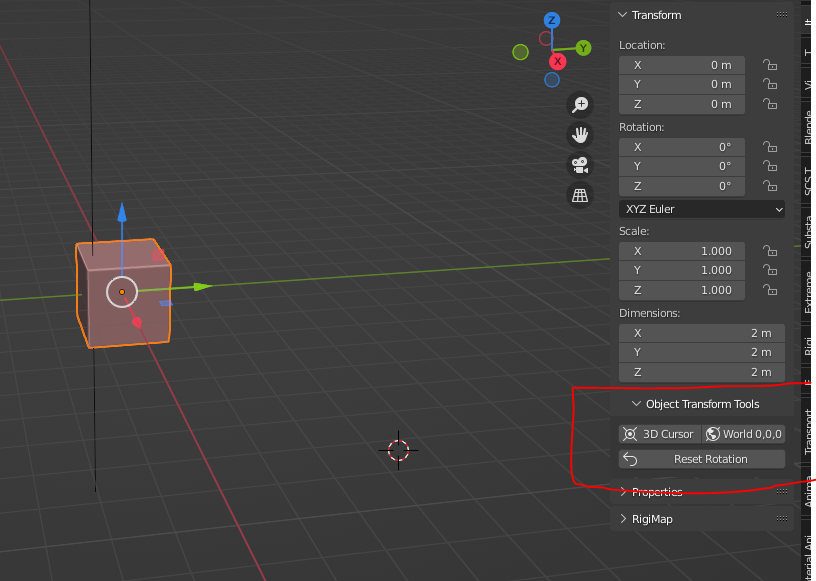The width and height of the screenshot is (816, 581).
Task: Click the Scale Y value field
Action: [682, 270]
